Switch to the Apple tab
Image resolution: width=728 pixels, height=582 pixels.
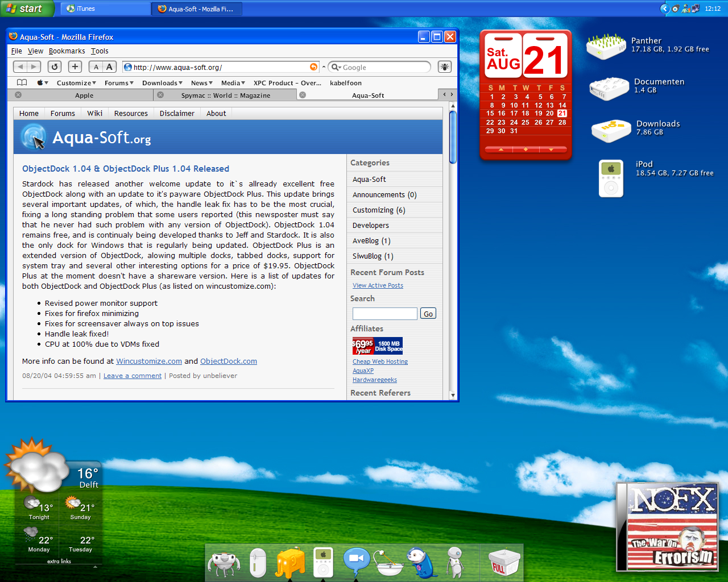pos(84,95)
